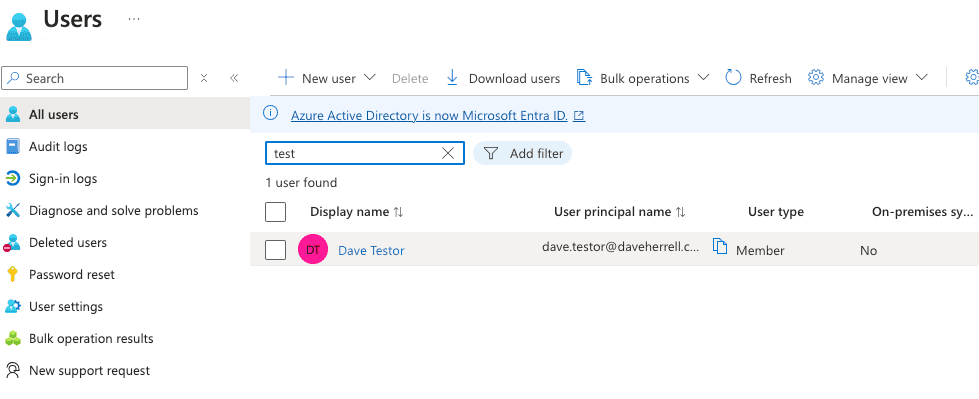Click the Password reset key icon
Viewport: 979px width, 399px height.
12,275
